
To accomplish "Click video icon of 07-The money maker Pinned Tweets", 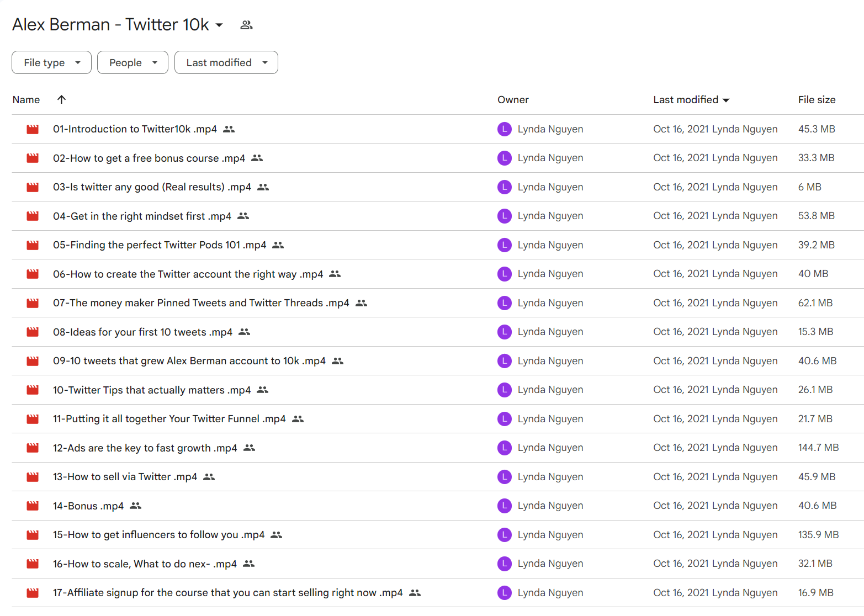I will coord(33,303).
